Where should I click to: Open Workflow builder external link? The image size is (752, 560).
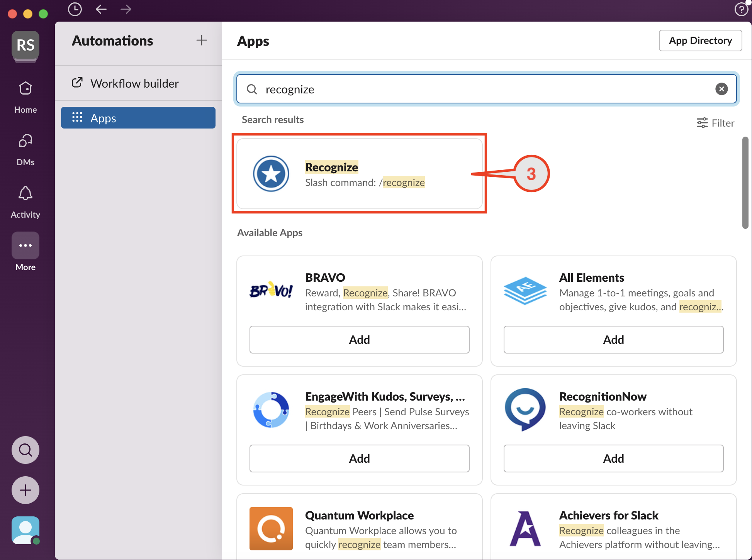tap(138, 83)
